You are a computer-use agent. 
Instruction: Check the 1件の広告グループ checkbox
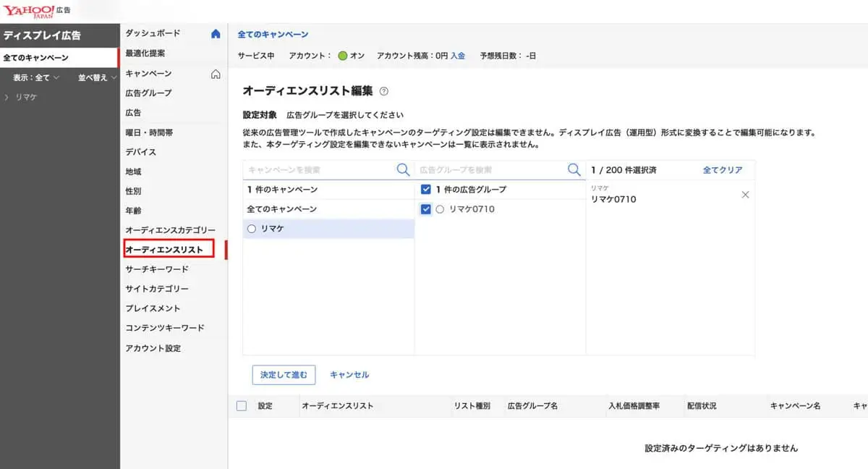pyautogui.click(x=426, y=189)
